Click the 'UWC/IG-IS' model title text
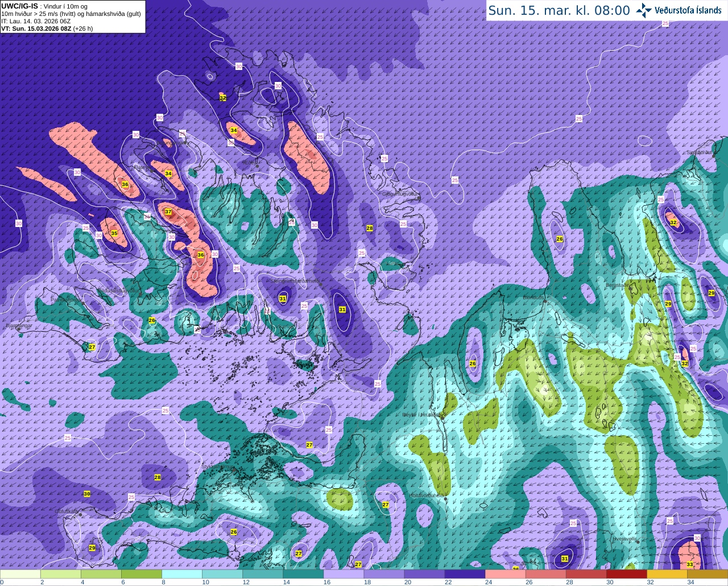 (20, 6)
